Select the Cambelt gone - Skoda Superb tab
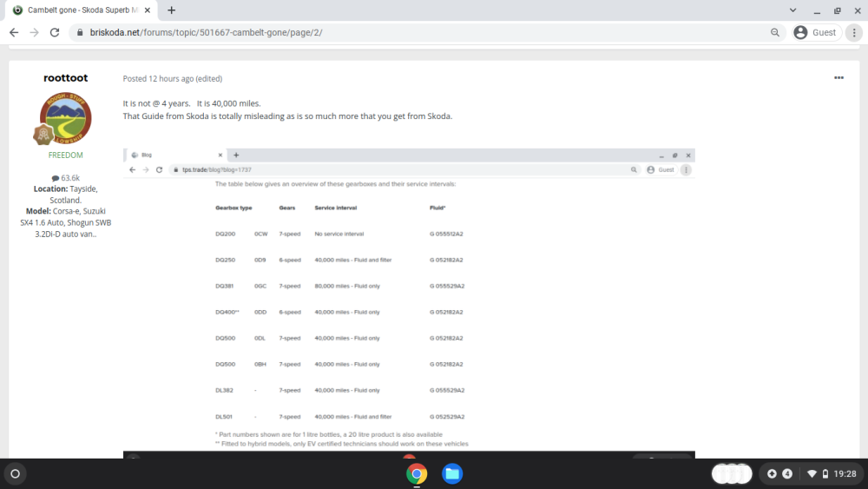Screen dimensions: 868x489 tap(83, 10)
